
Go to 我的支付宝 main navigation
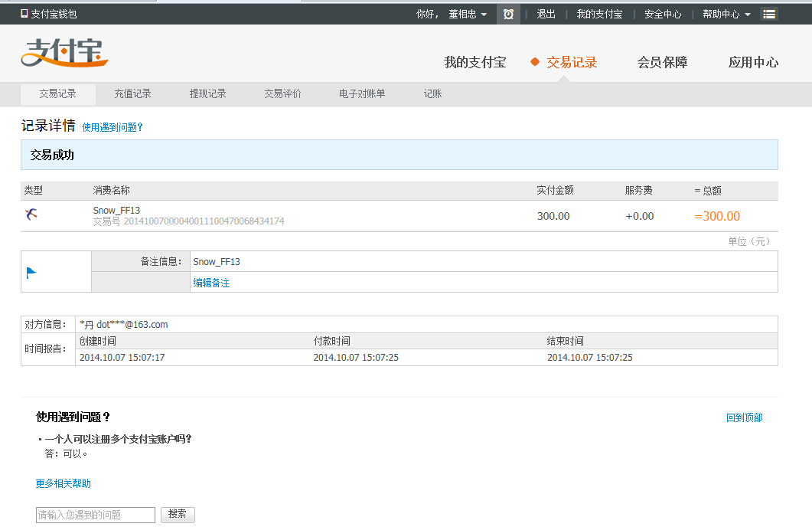474,62
